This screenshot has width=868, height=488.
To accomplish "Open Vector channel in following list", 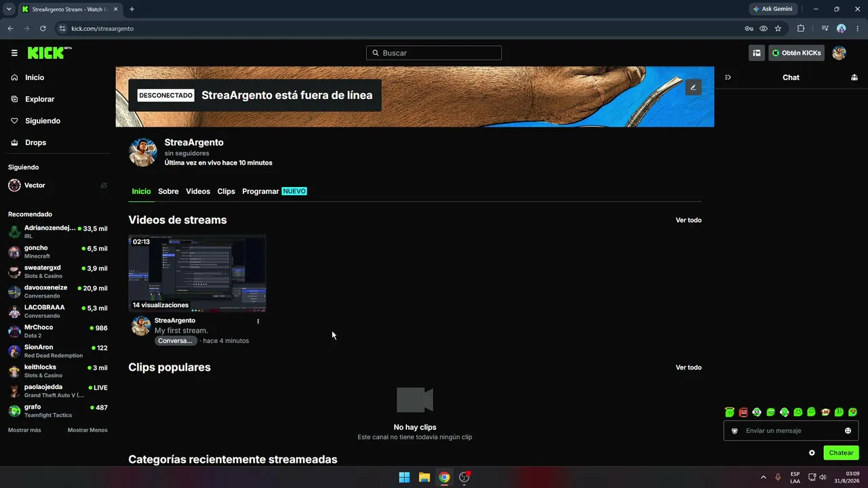I will click(58, 185).
